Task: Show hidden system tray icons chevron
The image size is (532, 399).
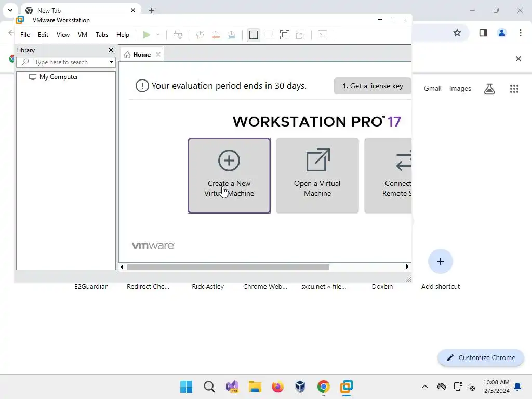Action: tap(424, 387)
